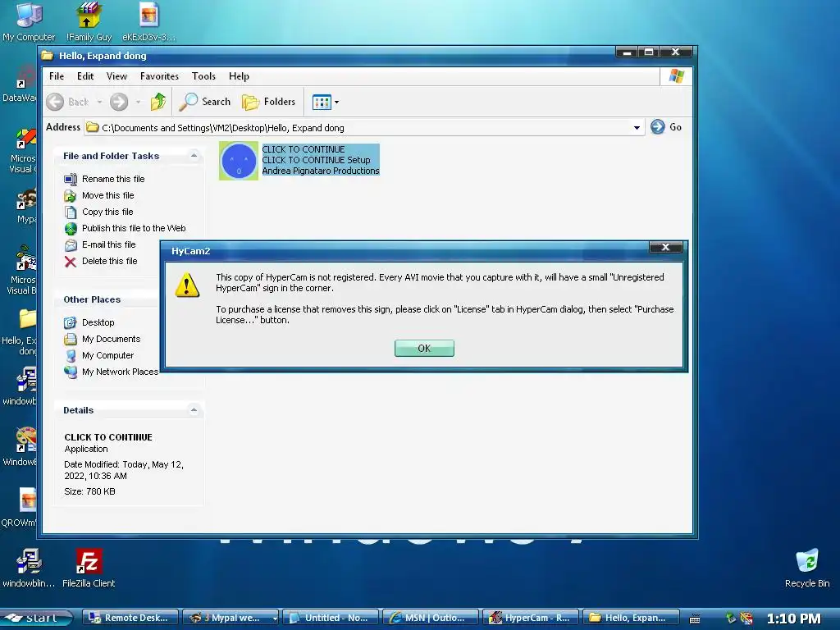This screenshot has height=630, width=840.
Task: Click the green arrow system tray icon
Action: [731, 618]
